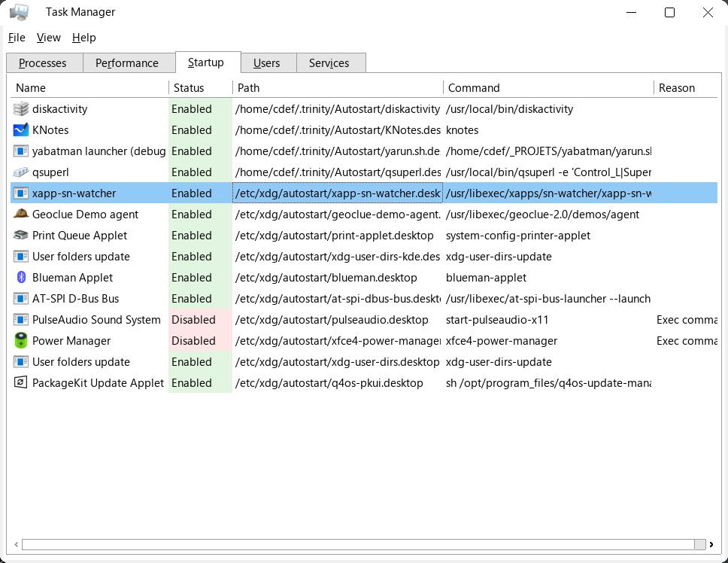728x563 pixels.
Task: Click the PackageKit Update Applet icon
Action: click(21, 383)
